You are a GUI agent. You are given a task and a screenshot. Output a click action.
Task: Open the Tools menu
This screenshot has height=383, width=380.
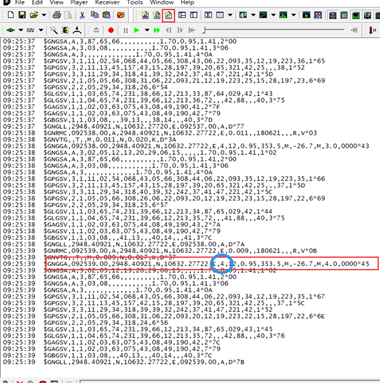tap(135, 2)
